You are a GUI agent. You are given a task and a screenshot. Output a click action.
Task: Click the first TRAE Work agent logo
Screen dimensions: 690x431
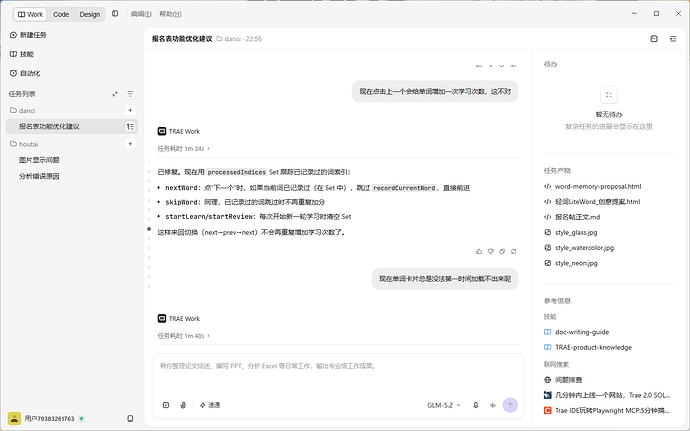[x=162, y=131]
